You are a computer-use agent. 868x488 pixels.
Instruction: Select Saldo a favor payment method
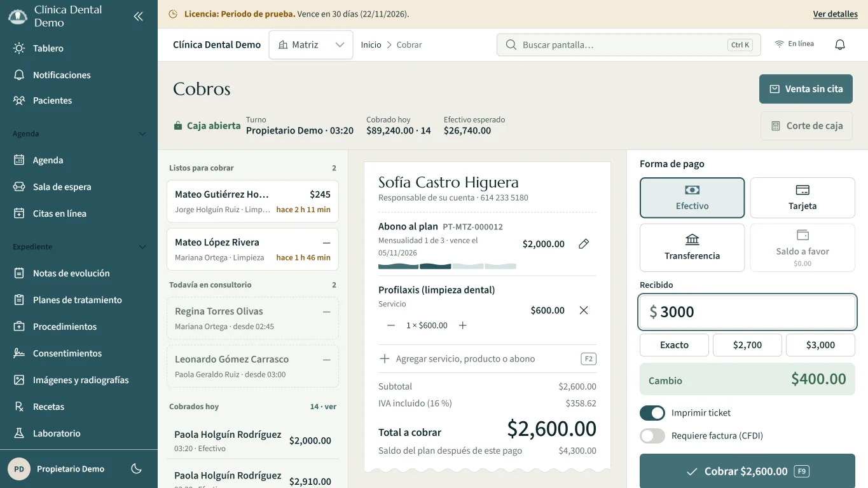pyautogui.click(x=803, y=248)
